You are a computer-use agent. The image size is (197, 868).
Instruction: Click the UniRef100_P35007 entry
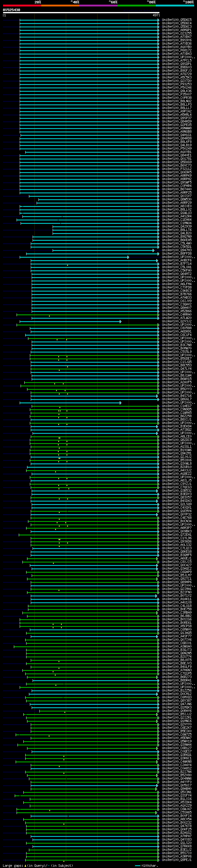click(177, 94)
